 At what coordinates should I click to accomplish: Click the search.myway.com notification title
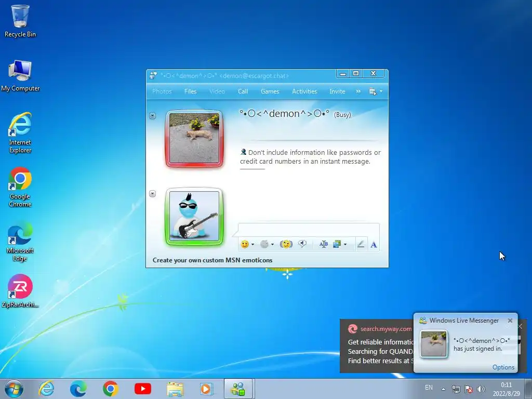(x=386, y=329)
